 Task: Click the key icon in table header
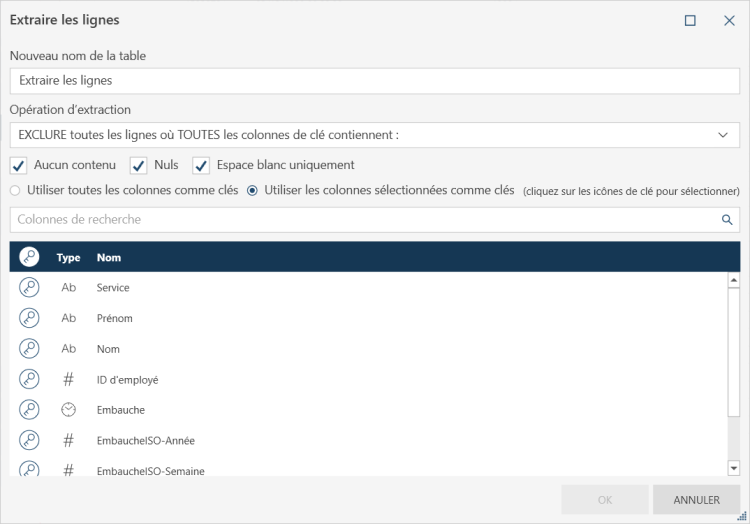[29, 257]
